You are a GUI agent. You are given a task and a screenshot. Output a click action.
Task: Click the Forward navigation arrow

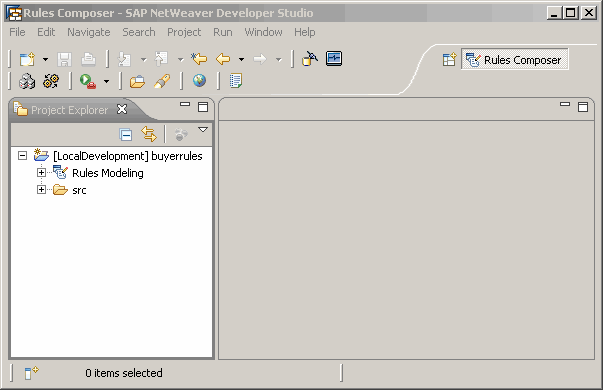point(260,59)
